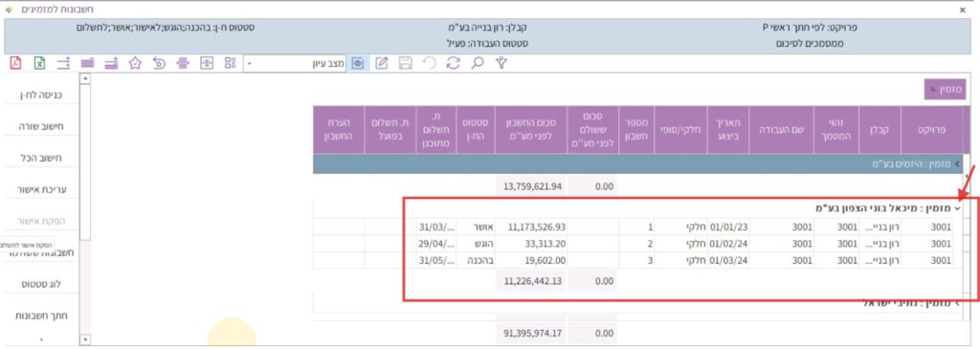Click the side panel scrollbar down arrow

85,339
